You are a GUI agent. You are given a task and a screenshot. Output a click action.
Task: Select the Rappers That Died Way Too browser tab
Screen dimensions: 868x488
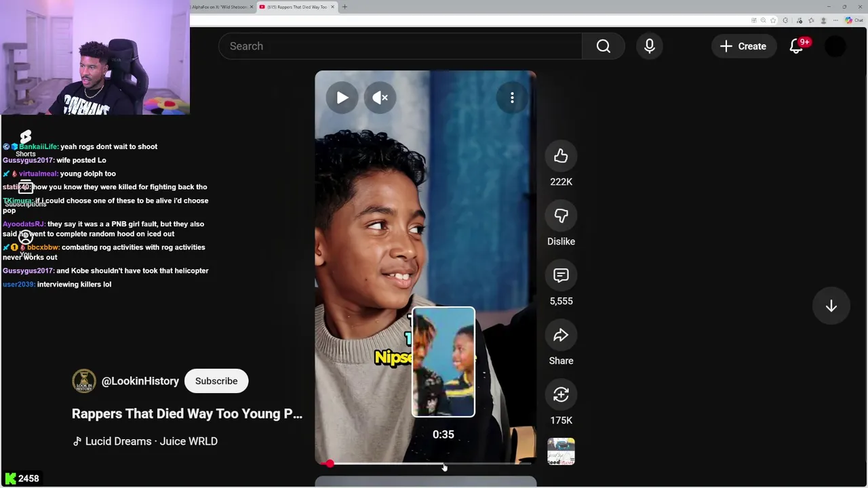297,7
